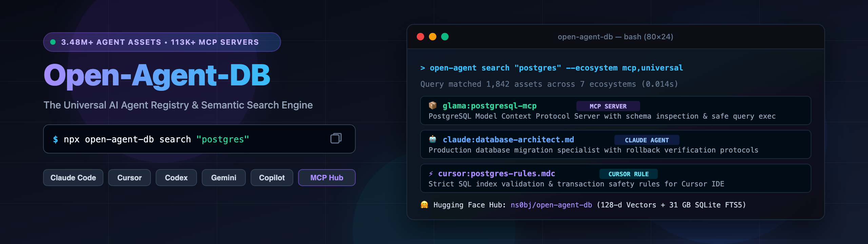Click the CLAUDE AGENT badge
Viewport: 868px width, 244px height.
(x=647, y=140)
